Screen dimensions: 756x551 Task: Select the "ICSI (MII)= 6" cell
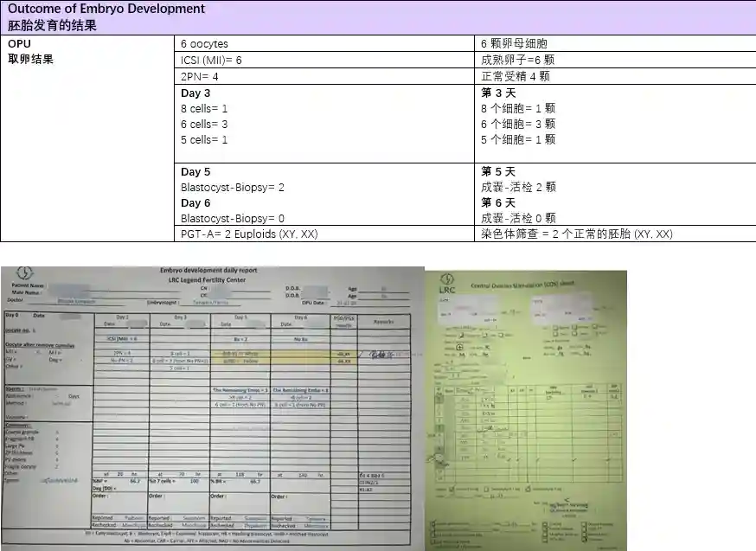211,60
